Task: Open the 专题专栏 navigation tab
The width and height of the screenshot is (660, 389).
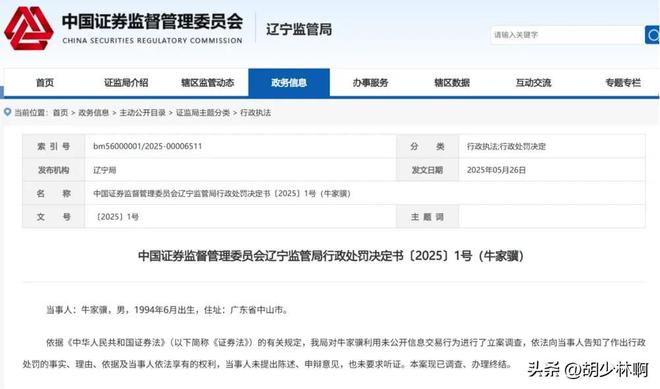Action: tap(623, 83)
